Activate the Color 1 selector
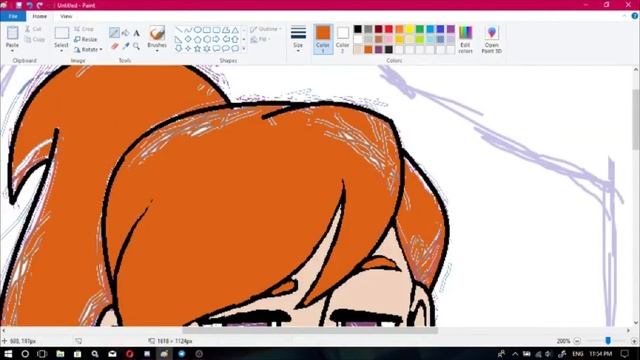Screen dimensions: 640x360 (x=323, y=39)
